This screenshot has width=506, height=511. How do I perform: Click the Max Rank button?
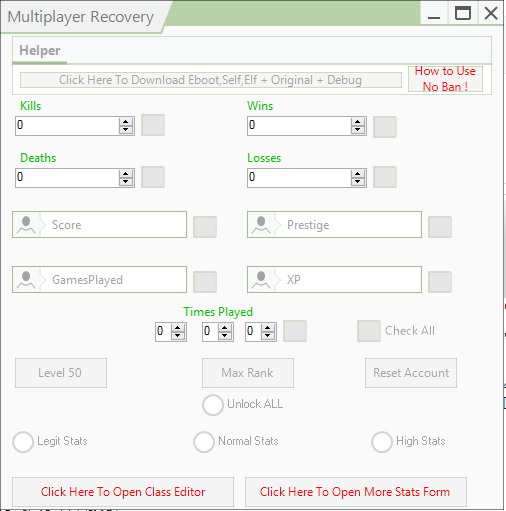[248, 373]
